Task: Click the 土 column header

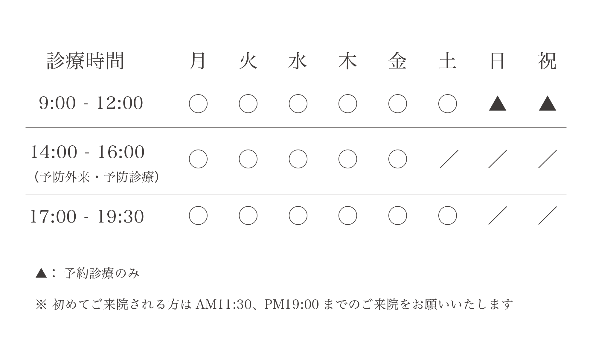Action: click(x=448, y=61)
